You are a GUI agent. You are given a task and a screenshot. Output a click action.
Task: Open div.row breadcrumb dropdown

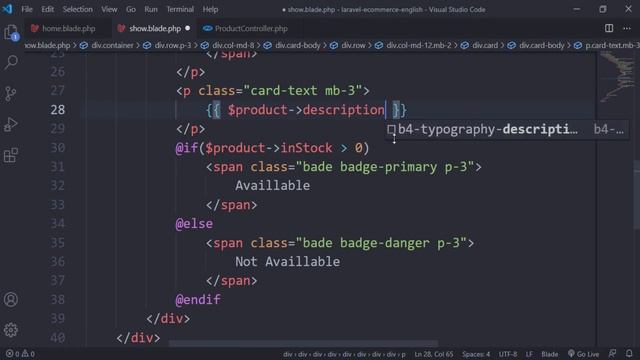pos(353,45)
